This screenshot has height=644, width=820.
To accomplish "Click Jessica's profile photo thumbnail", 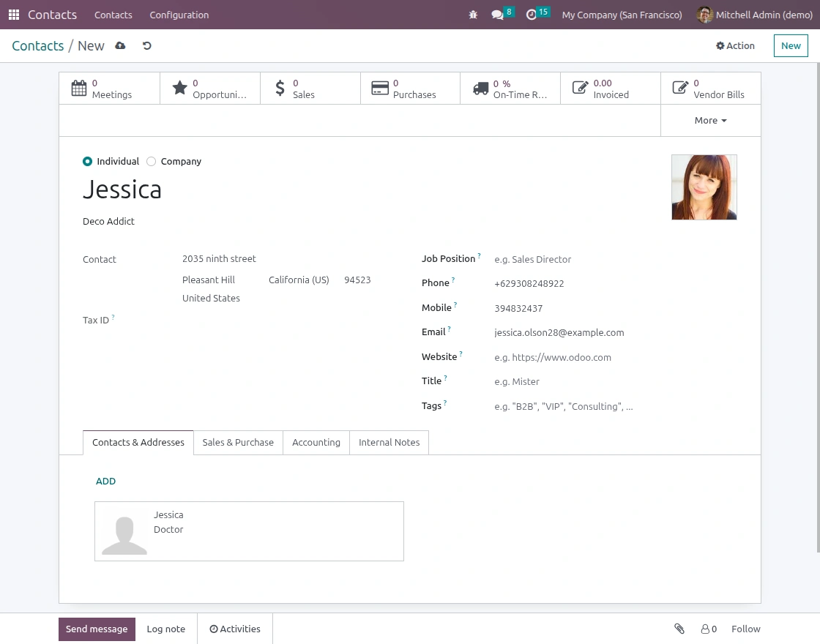I will pyautogui.click(x=704, y=187).
